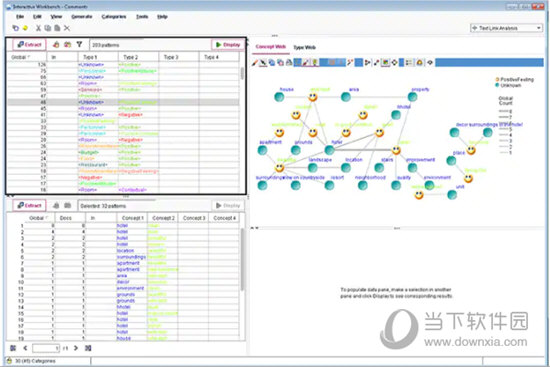The width and height of the screenshot is (550, 367).
Task: Open the Generate menu
Action: pyautogui.click(x=82, y=16)
